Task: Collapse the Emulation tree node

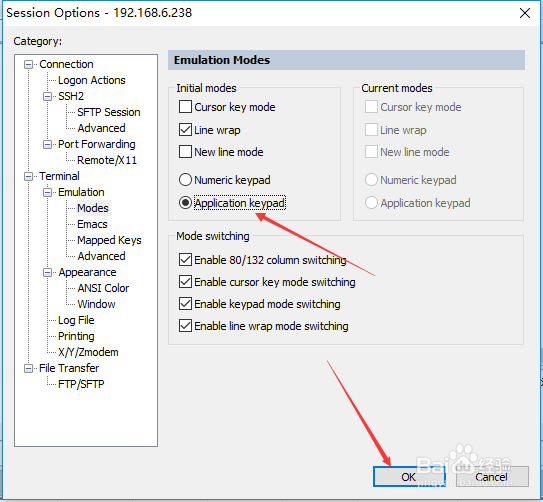Action: [47, 192]
